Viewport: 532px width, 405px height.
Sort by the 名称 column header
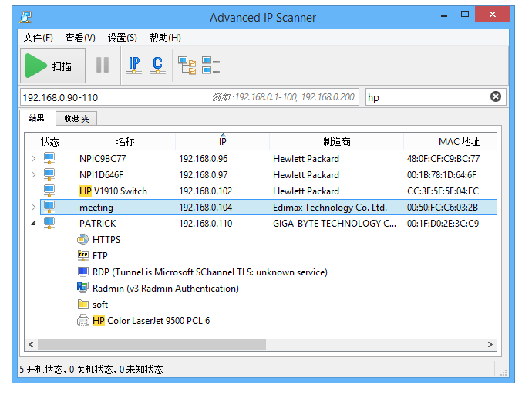point(126,141)
